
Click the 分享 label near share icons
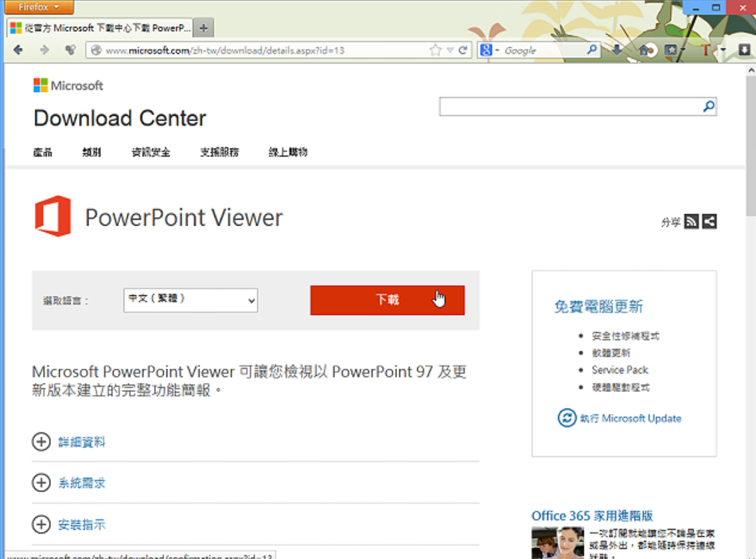pyautogui.click(x=671, y=222)
